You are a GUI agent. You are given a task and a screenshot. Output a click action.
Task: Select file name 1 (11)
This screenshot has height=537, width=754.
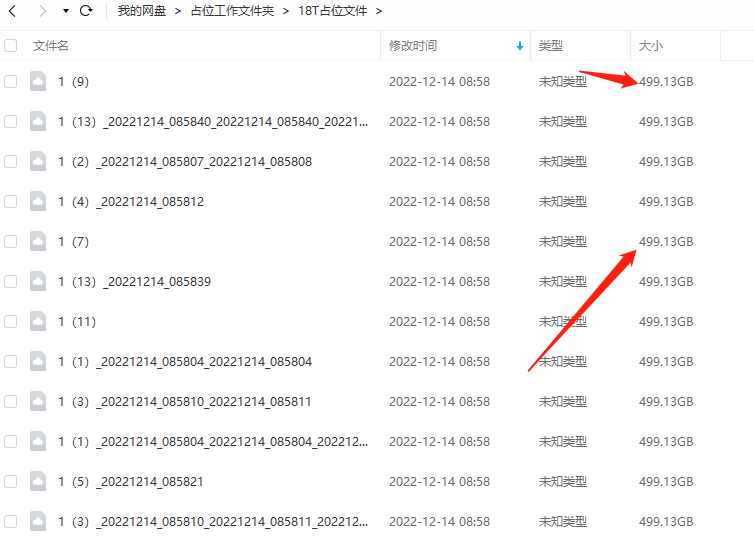[x=77, y=321]
